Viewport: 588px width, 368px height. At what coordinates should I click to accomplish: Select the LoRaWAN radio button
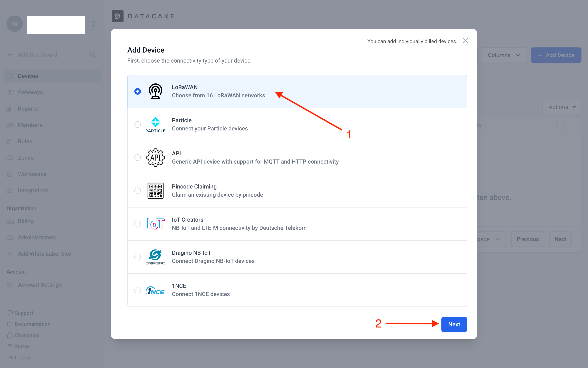coord(138,92)
